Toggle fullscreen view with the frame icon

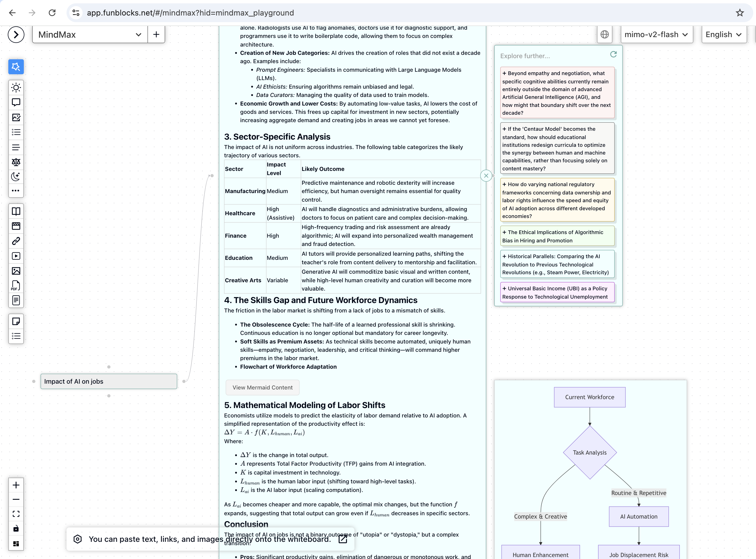point(16,514)
